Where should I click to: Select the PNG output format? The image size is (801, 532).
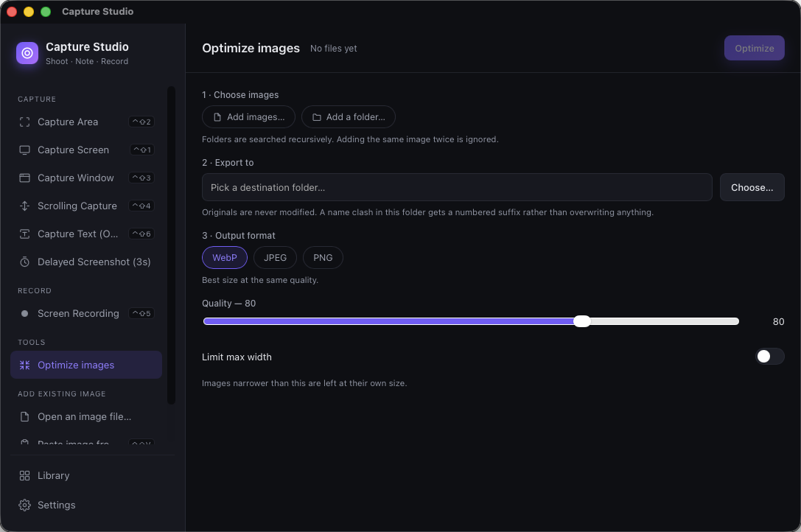(323, 258)
